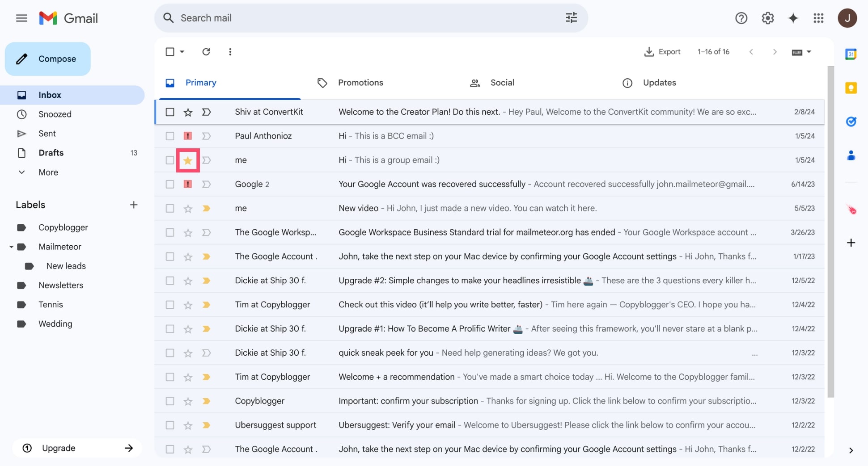Screen dimensions: 868x466
Task: Toggle importance marker on Shiv at ConvertKit email
Action: pyautogui.click(x=206, y=112)
